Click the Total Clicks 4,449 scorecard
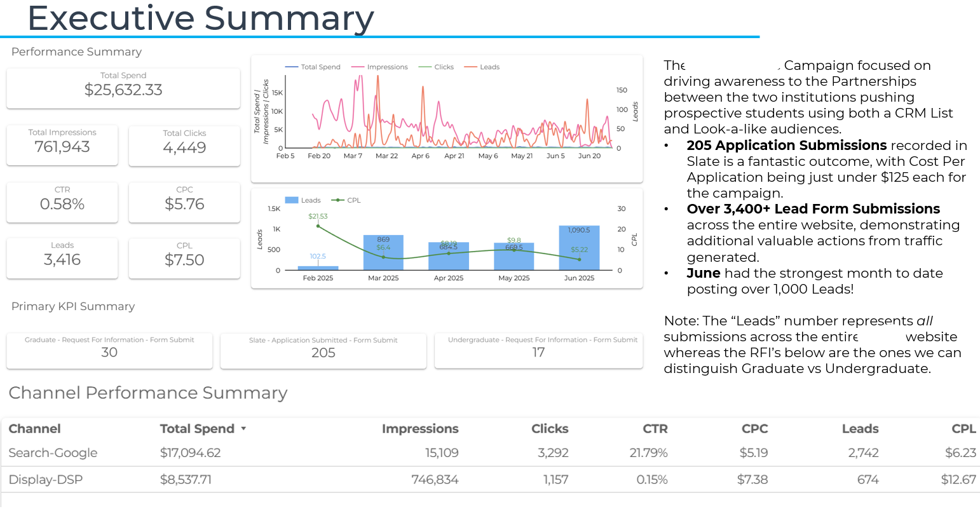 point(184,146)
